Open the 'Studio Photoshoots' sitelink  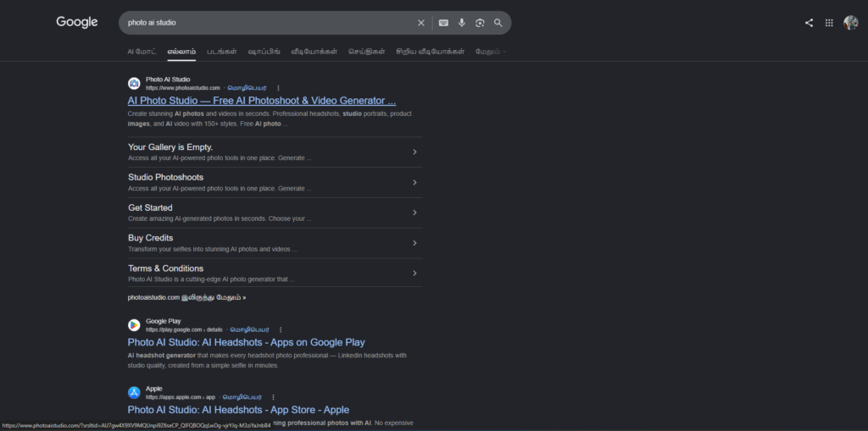click(165, 177)
